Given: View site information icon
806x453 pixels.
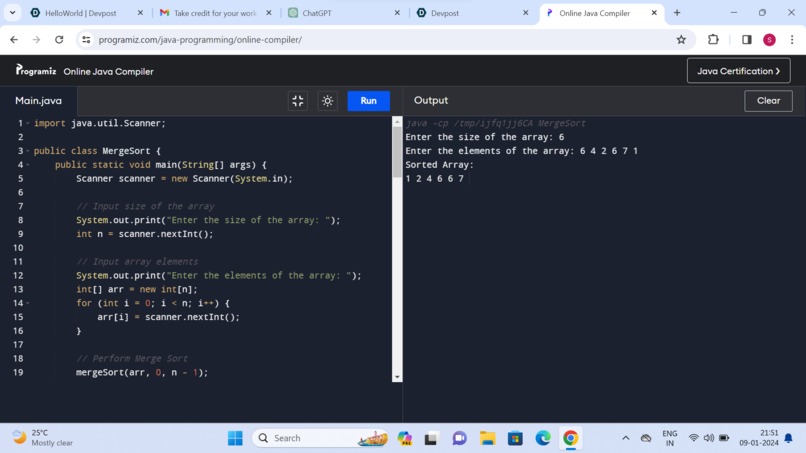Looking at the screenshot, I should [x=86, y=40].
